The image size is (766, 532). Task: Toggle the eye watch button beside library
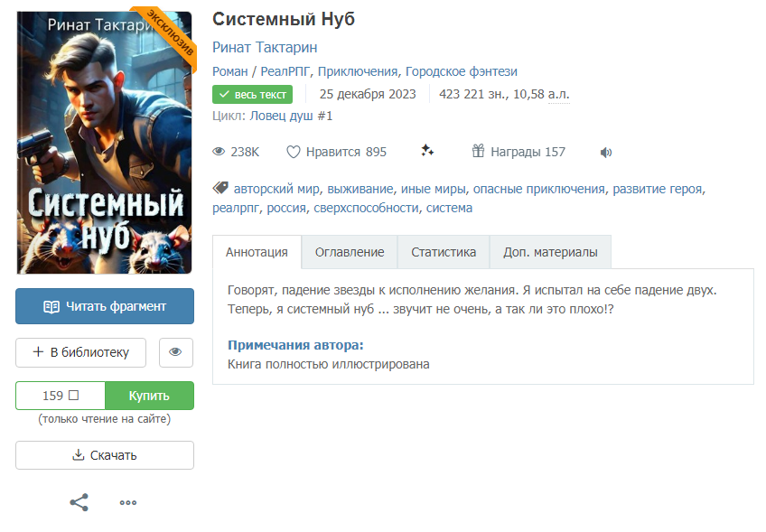(176, 352)
